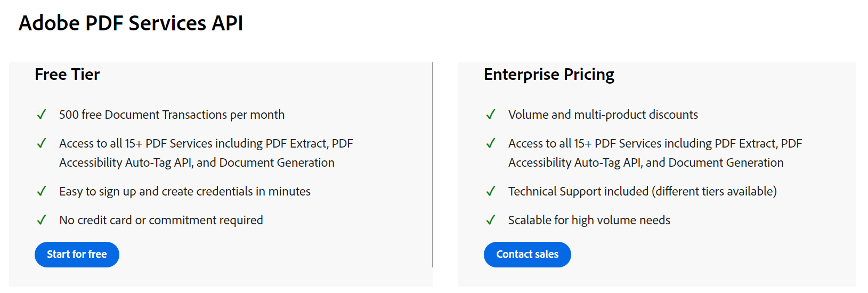Click checkmark beside Volume and multi-product discounts
Viewport: 868px width, 293px height.
click(x=491, y=115)
